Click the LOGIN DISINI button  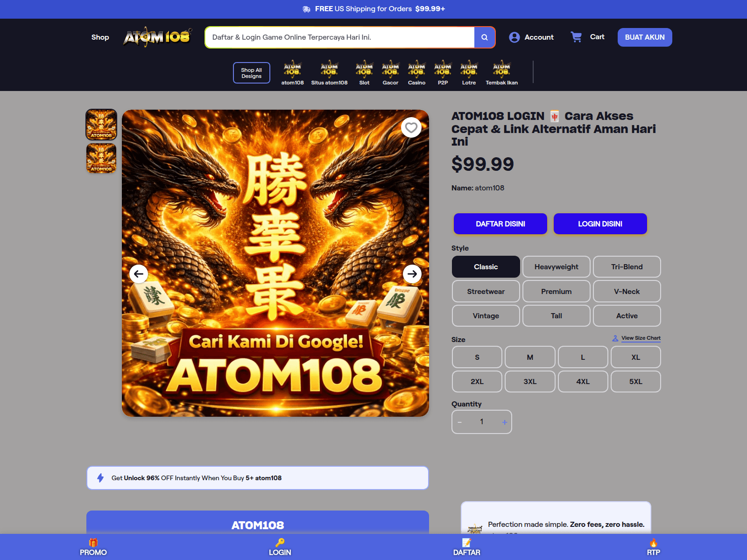click(600, 224)
